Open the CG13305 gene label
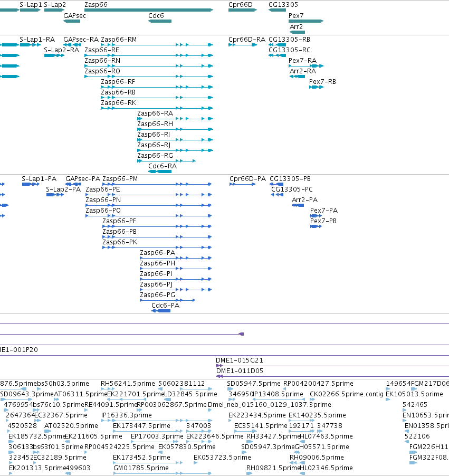 click(x=283, y=5)
